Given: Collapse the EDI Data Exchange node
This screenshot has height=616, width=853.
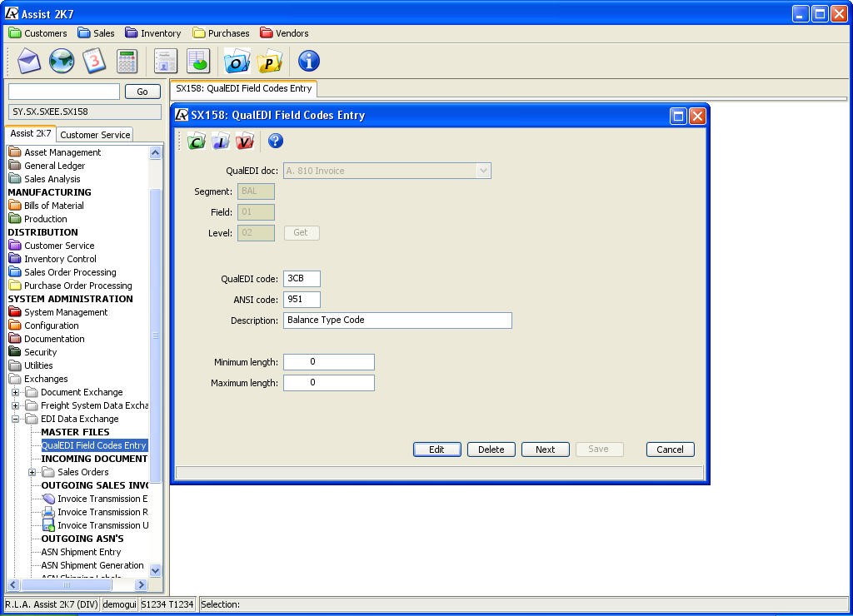Looking at the screenshot, I should tap(15, 419).
